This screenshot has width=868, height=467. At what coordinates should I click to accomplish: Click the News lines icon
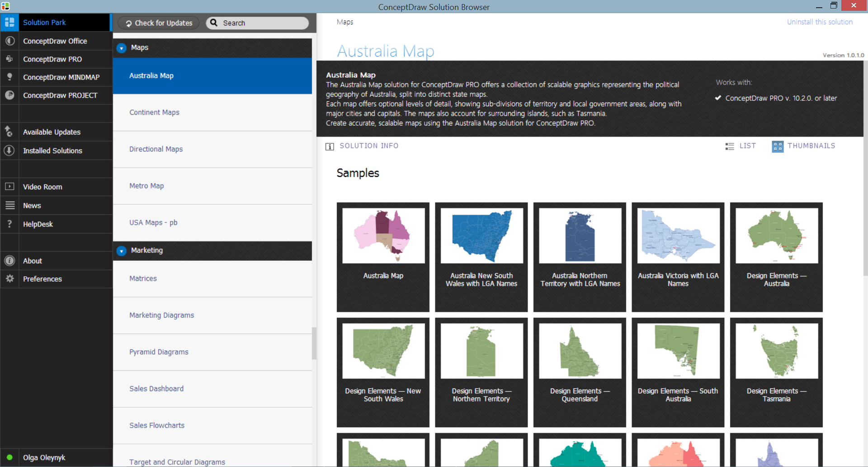[x=9, y=205]
